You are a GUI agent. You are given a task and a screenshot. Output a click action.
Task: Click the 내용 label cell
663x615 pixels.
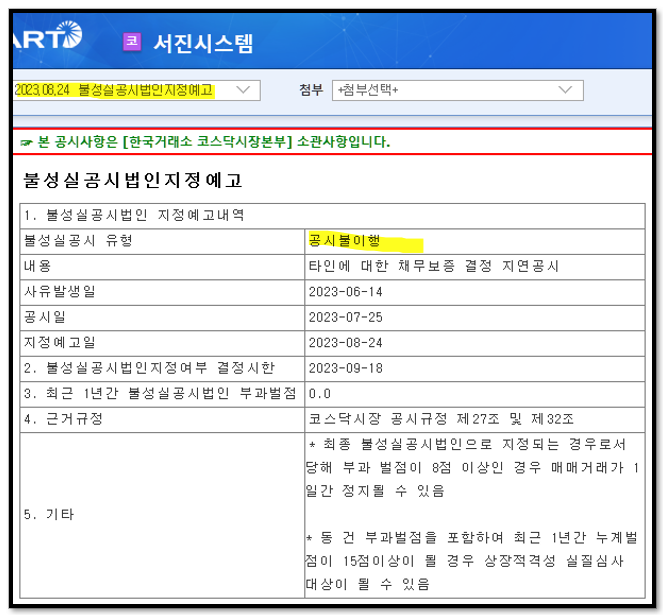pos(162,266)
